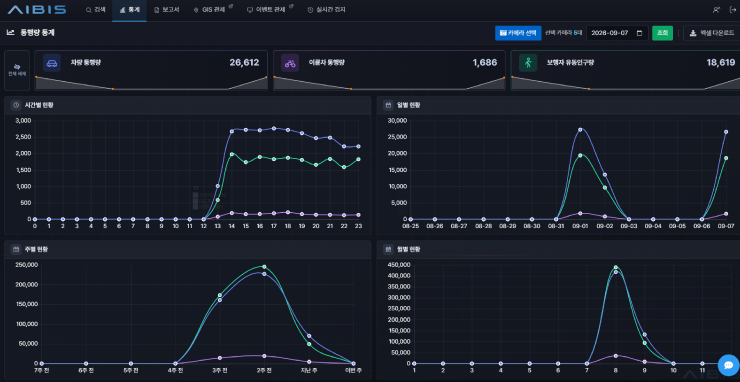Click the 월별 현황 panel title

tap(409, 249)
